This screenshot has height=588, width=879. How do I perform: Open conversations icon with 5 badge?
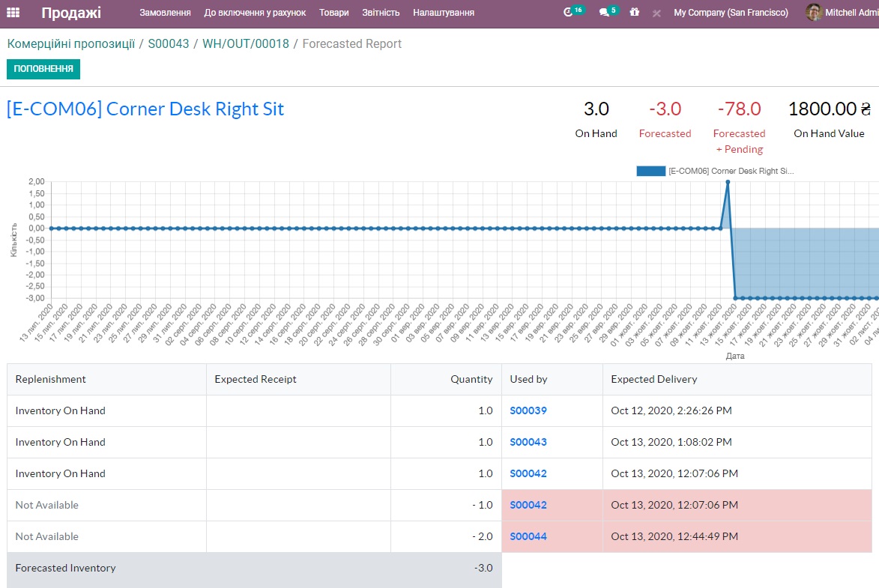point(604,13)
